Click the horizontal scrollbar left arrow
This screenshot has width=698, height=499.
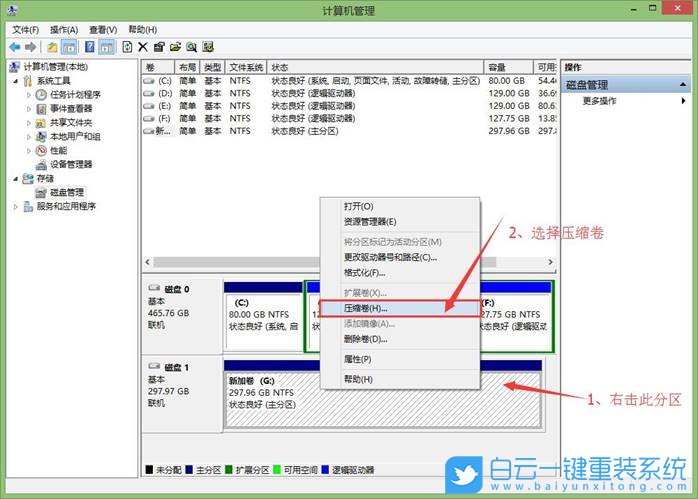148,262
